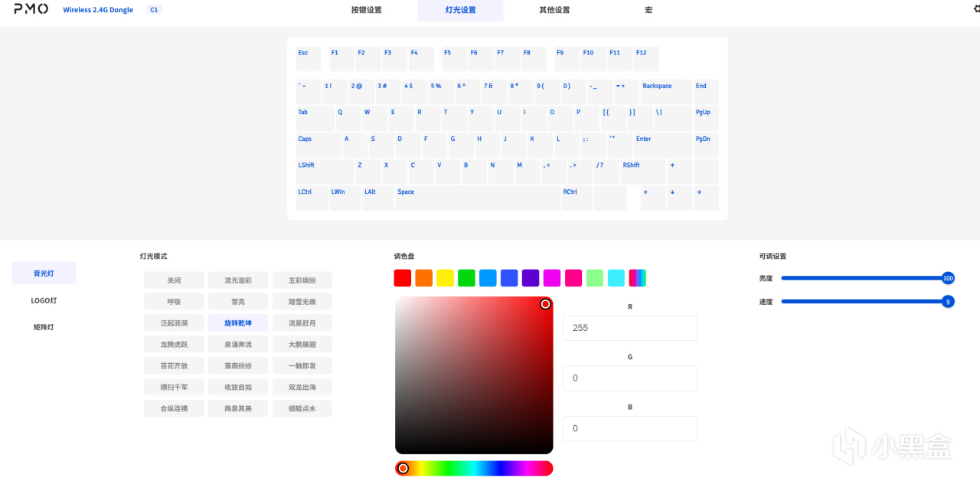Click the 亮度 brightness slider handle
Screen dimensions: 980x478
tap(948, 278)
